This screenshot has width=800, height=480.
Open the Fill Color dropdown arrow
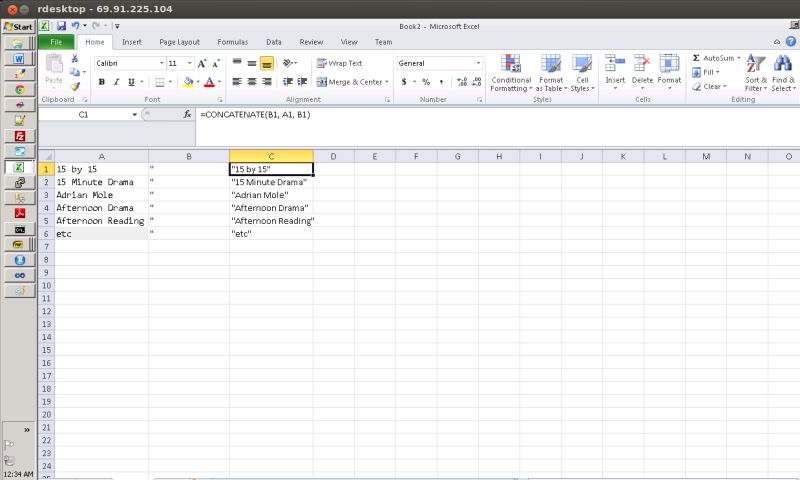click(x=198, y=82)
